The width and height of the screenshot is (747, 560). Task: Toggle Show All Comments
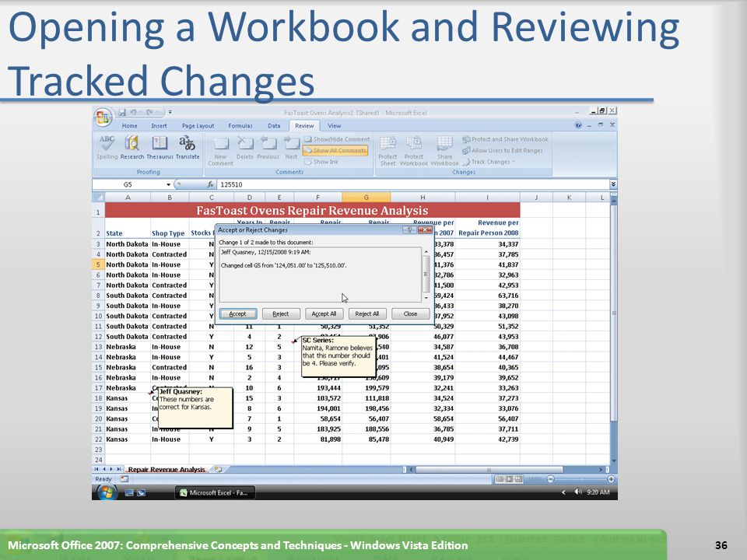(x=335, y=150)
